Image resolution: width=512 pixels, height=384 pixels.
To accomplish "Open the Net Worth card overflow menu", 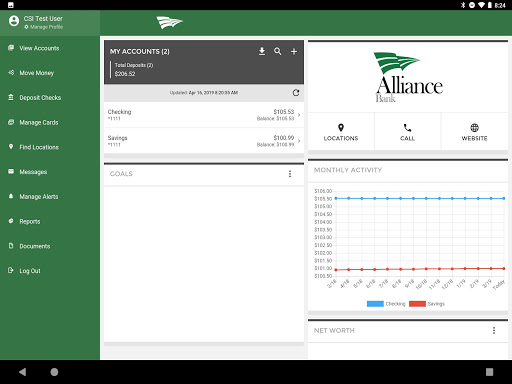I will (x=494, y=330).
